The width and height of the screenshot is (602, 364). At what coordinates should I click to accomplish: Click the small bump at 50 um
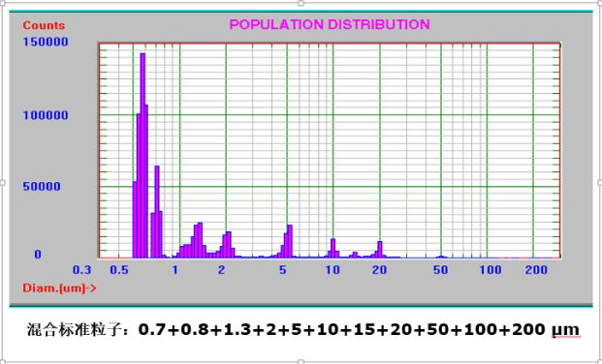click(441, 257)
